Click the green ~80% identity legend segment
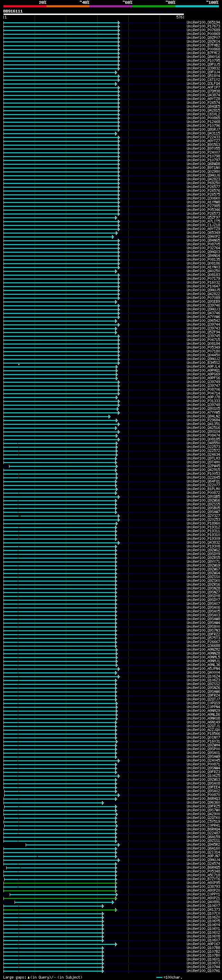This screenshot has height=980, width=222. [154, 6]
